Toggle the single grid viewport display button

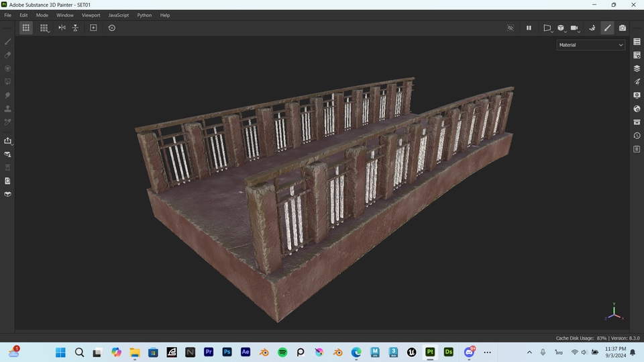[x=26, y=28]
